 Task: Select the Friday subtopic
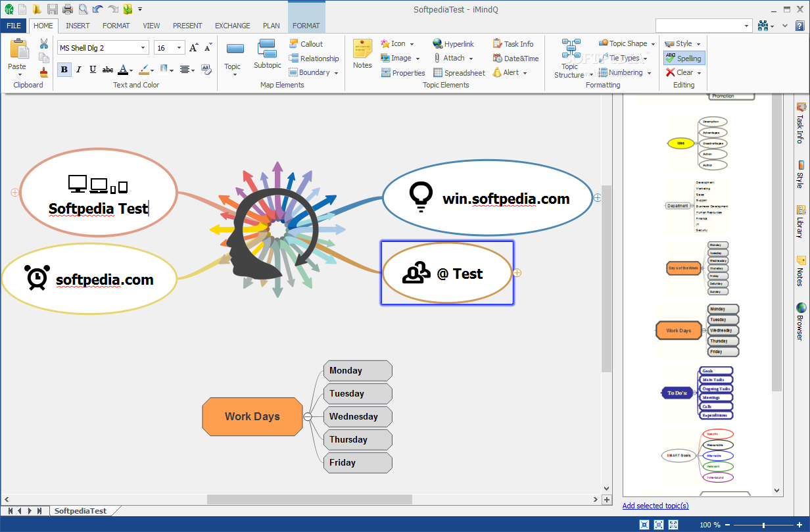[358, 462]
